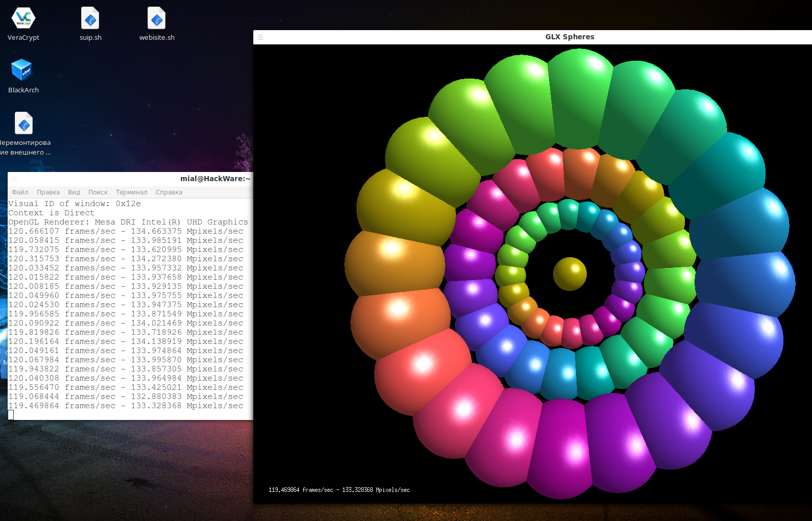Open the terminal window's hamburger menu icon
The image size is (812, 521).
(x=15, y=179)
